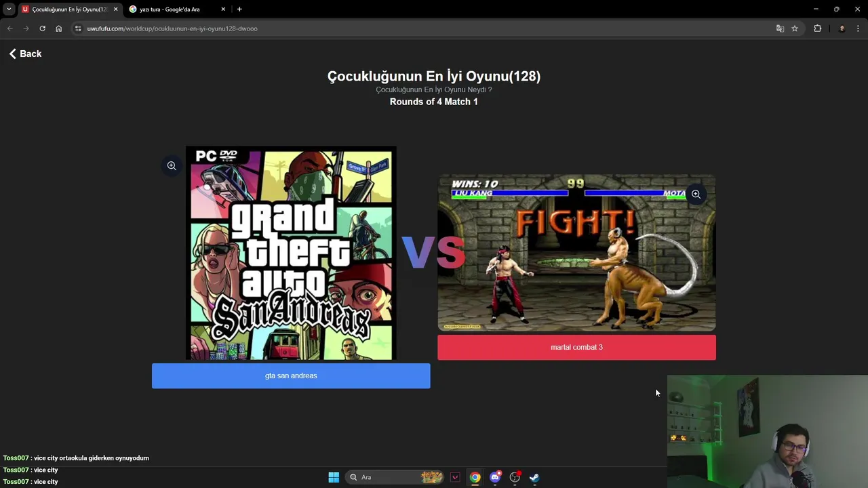
Task: Close the yazı tura Google tab
Action: [x=223, y=9]
